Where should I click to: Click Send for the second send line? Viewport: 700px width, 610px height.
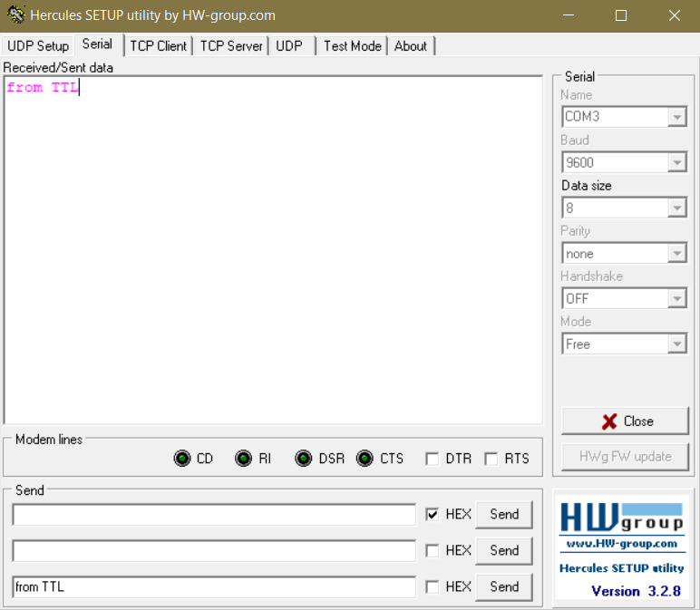504,551
